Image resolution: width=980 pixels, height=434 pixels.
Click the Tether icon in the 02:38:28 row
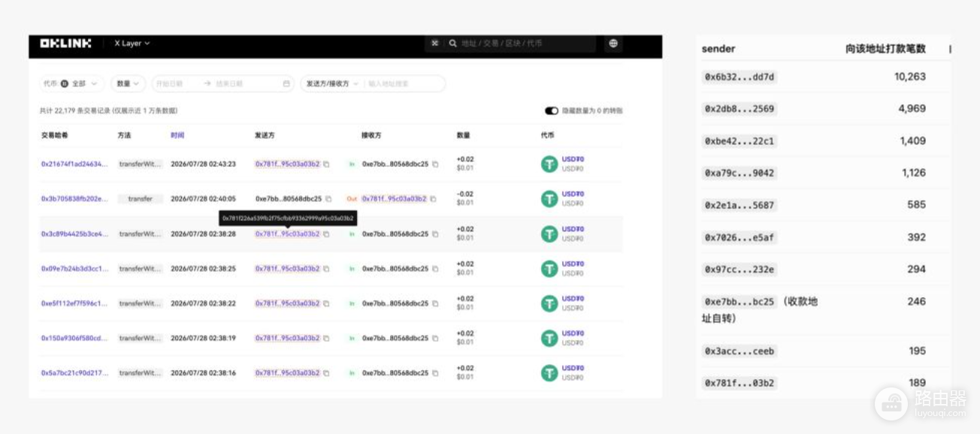pyautogui.click(x=549, y=234)
